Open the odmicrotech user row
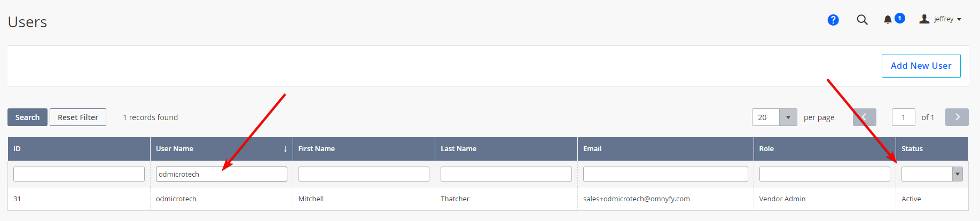Viewport: 980px width, 221px height. (x=488, y=199)
